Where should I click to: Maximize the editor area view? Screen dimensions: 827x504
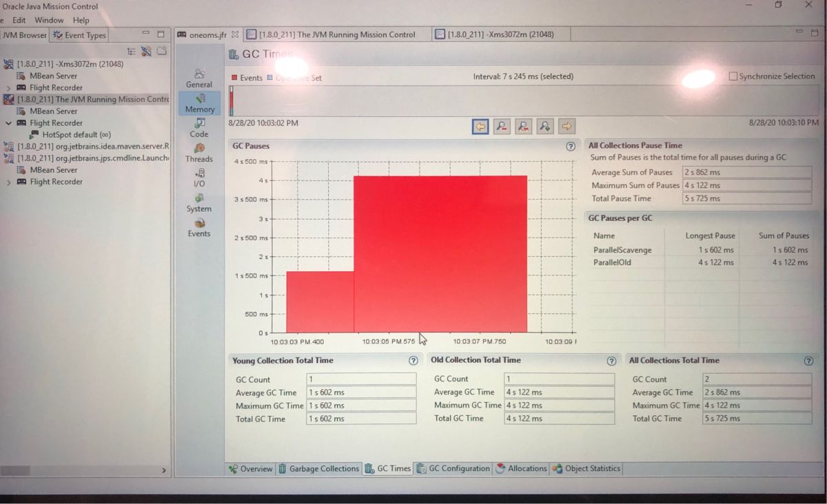pos(814,33)
